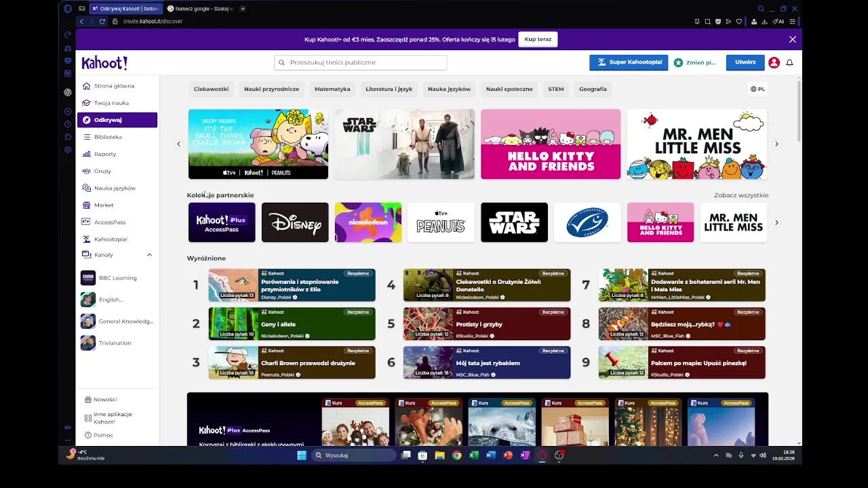
Task: Close the Kahoot!+ promo banner
Action: point(792,39)
